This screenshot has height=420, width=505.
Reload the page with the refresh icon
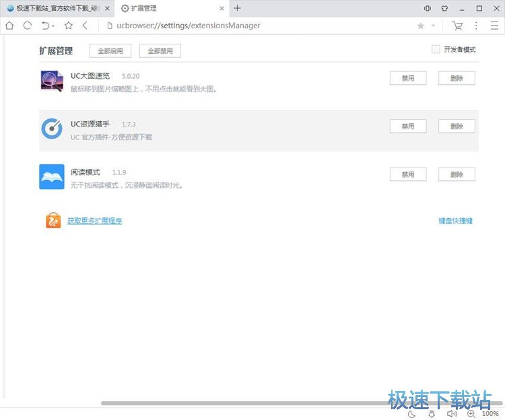tap(28, 26)
